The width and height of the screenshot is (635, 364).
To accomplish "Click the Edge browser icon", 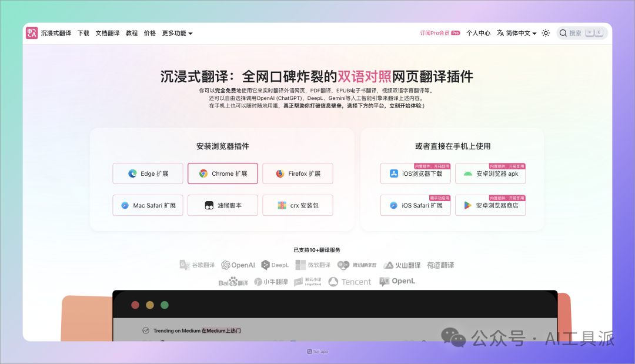I will 132,173.
